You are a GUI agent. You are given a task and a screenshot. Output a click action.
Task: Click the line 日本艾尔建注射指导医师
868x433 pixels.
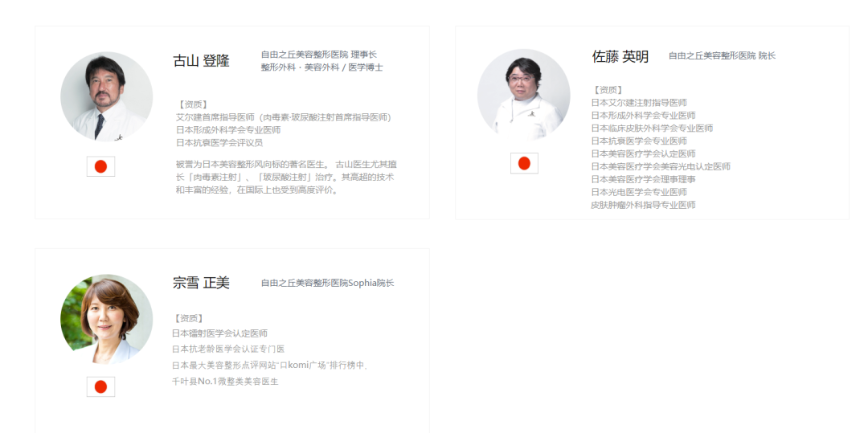(x=639, y=103)
